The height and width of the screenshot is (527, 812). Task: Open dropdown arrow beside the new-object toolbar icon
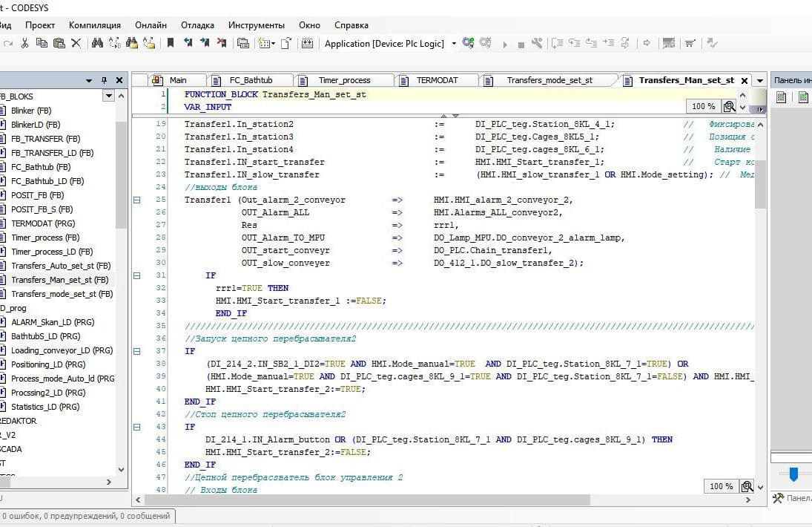point(273,44)
